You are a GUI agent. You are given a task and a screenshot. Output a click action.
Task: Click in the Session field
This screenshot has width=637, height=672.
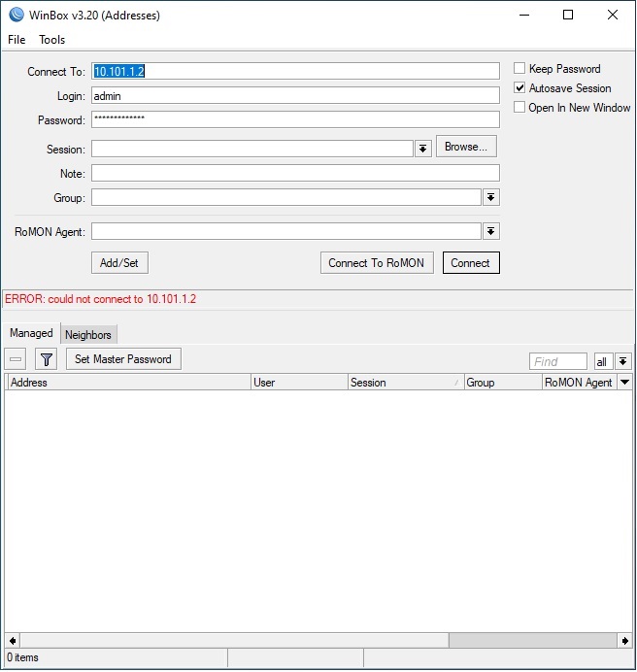point(252,149)
